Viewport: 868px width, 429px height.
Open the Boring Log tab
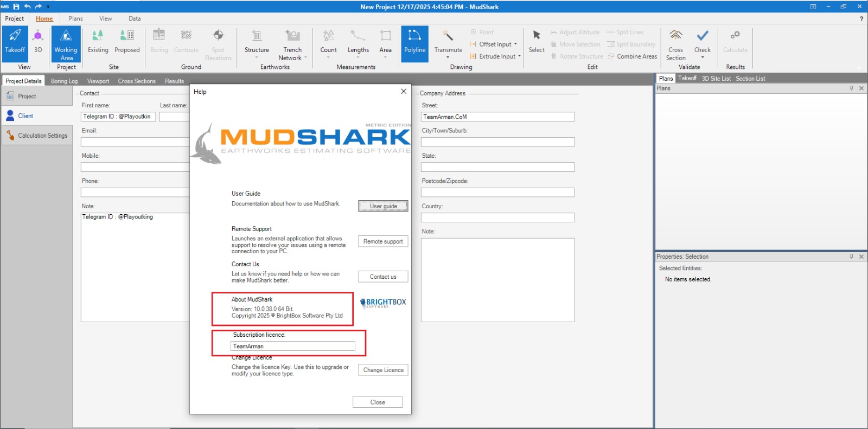65,81
